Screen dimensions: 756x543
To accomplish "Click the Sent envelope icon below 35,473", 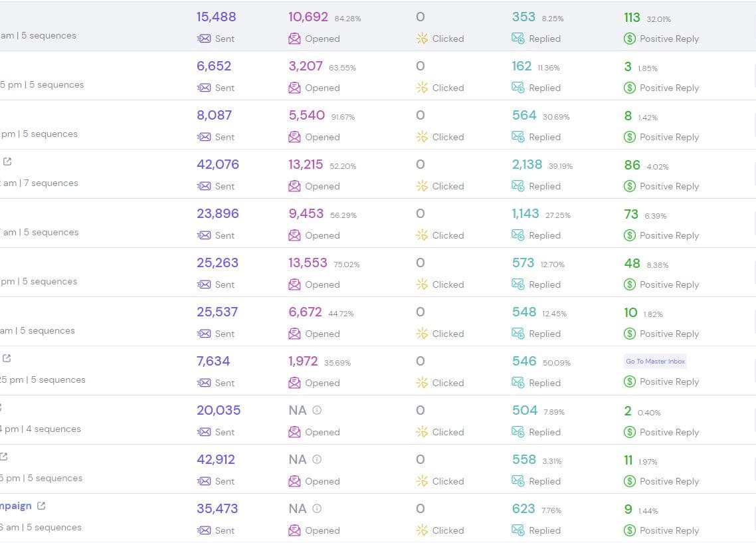I will point(204,530).
